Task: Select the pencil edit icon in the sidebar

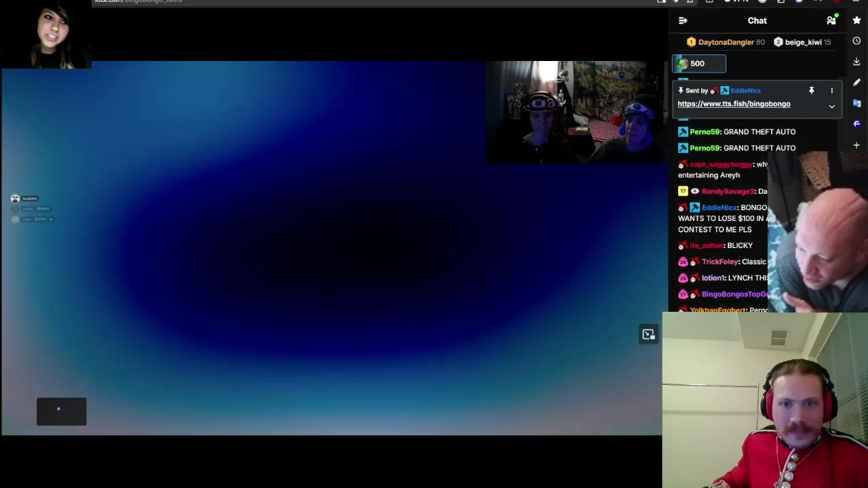Action: pos(856,83)
